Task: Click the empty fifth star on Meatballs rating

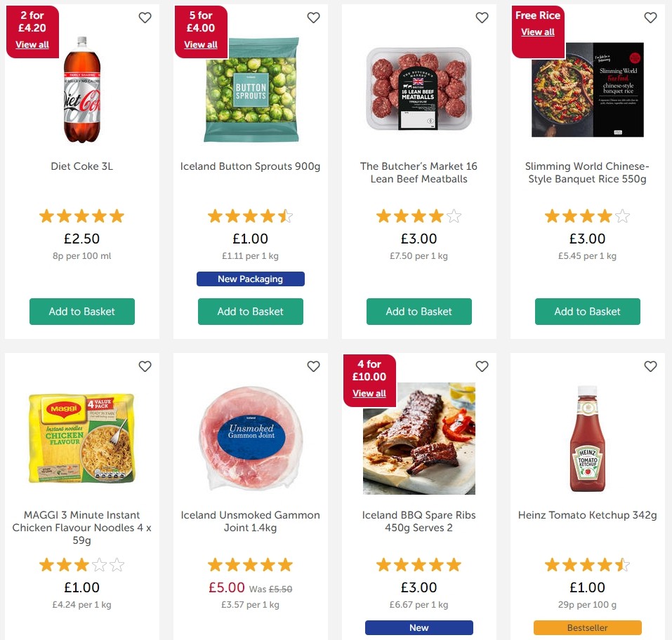Action: (453, 216)
